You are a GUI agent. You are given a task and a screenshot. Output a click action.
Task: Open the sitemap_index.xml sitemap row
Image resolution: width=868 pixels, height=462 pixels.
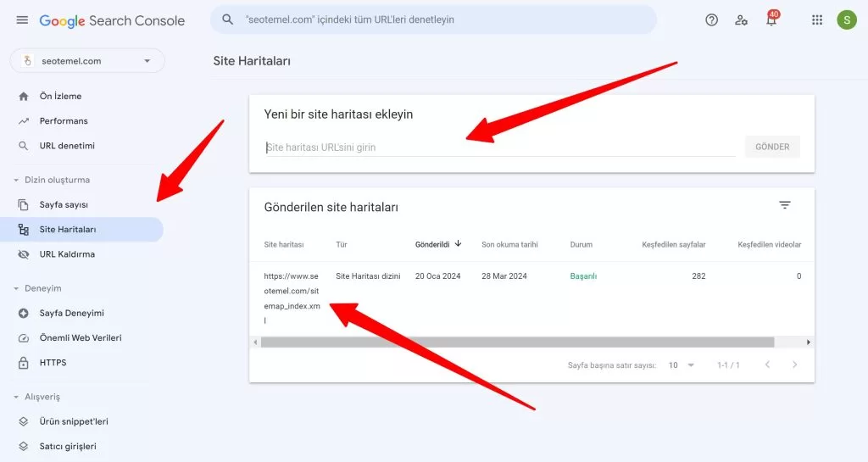click(292, 298)
